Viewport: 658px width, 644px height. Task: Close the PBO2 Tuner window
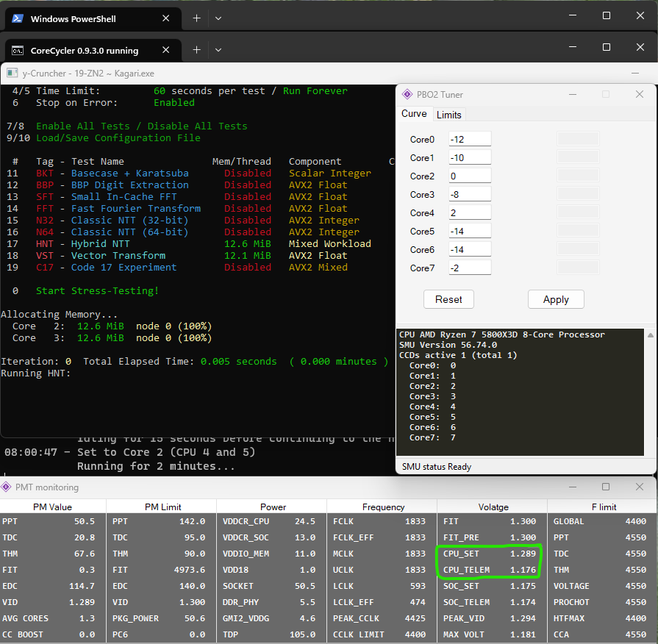[x=639, y=94]
